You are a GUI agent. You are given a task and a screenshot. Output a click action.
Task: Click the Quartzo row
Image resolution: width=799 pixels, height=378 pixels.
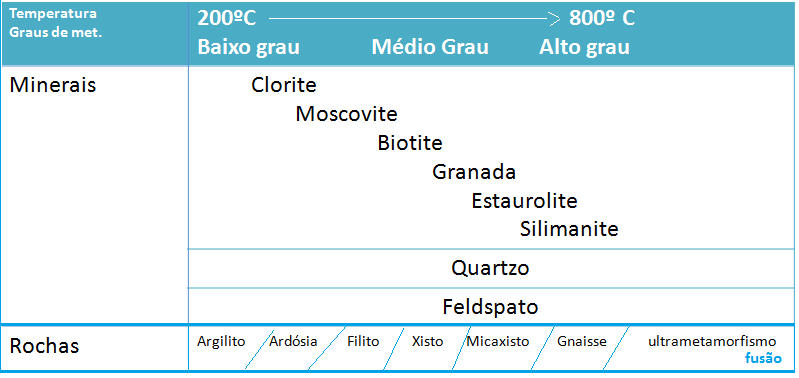491,268
